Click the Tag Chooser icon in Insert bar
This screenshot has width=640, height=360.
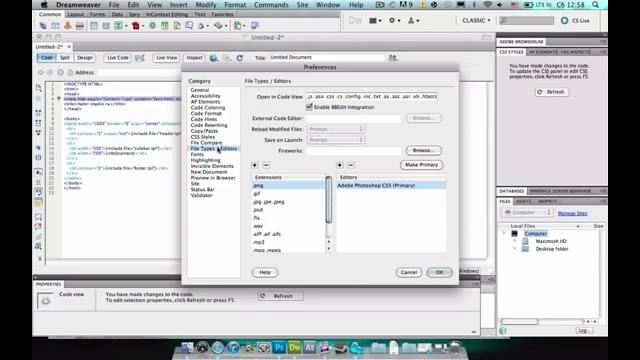[x=255, y=26]
